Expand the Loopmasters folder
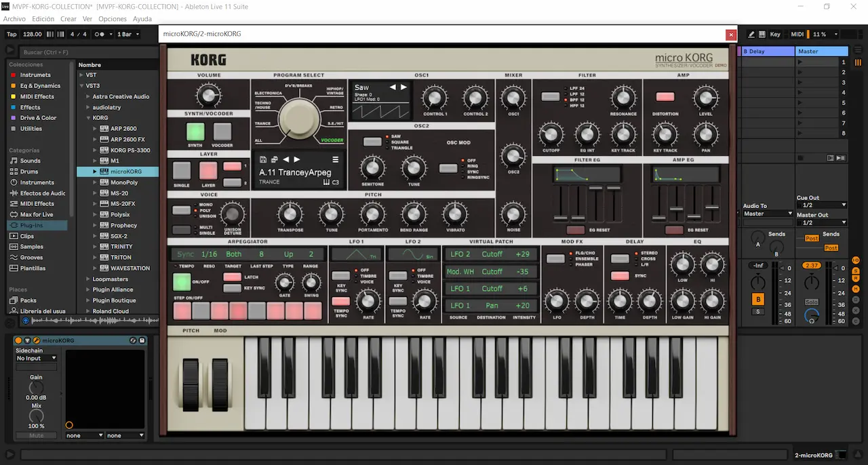Screen dimensions: 868x465 pos(89,279)
